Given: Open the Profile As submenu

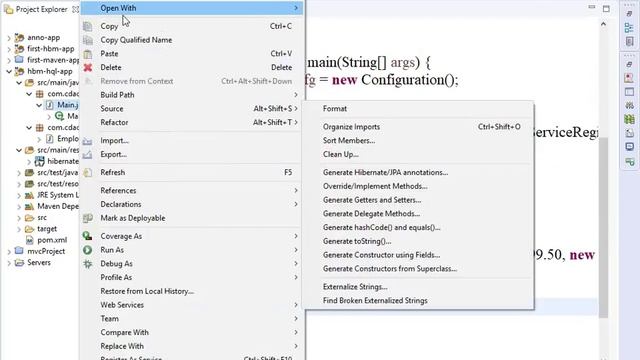Looking at the screenshot, I should [192, 278].
